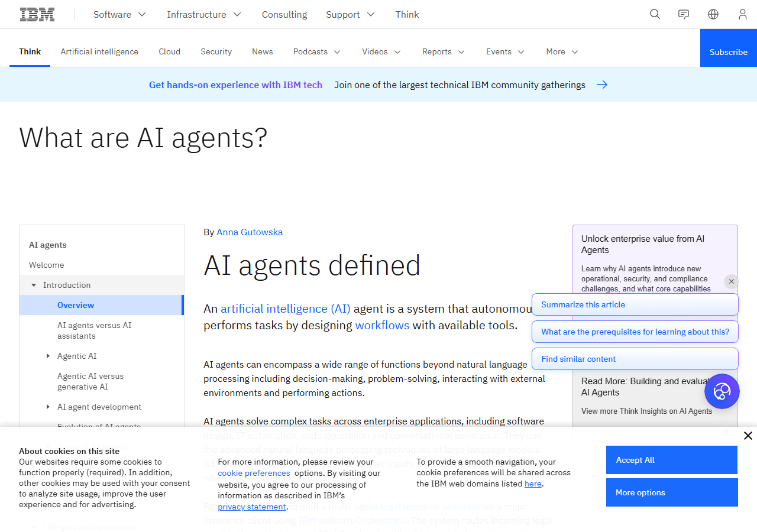Expand the Support menu
757x532 pixels.
point(350,14)
